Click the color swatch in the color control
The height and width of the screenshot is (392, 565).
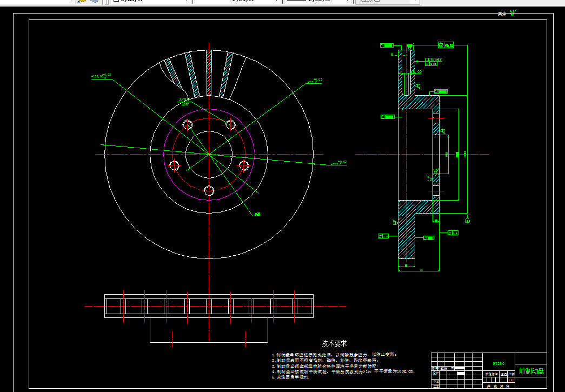(x=116, y=1)
